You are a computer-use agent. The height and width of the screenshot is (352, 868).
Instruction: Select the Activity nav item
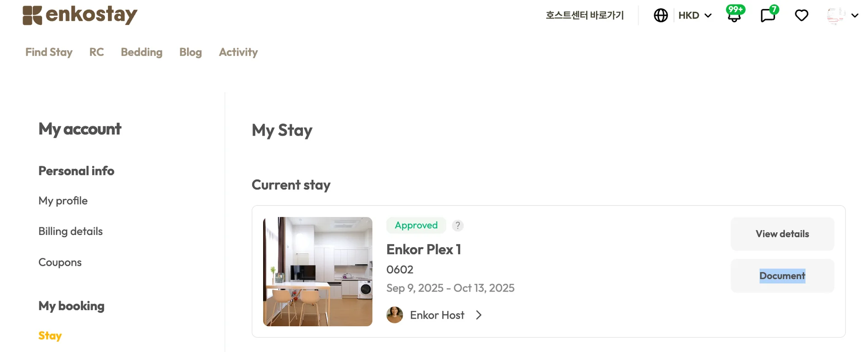(x=238, y=52)
